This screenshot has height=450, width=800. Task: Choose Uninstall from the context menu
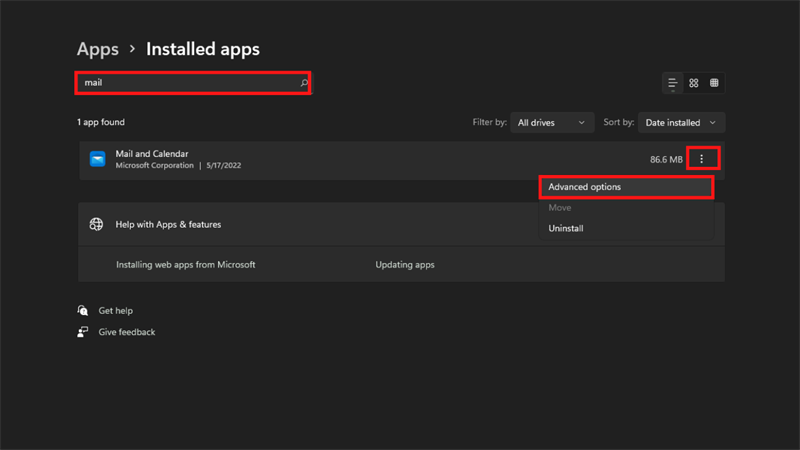tap(566, 229)
